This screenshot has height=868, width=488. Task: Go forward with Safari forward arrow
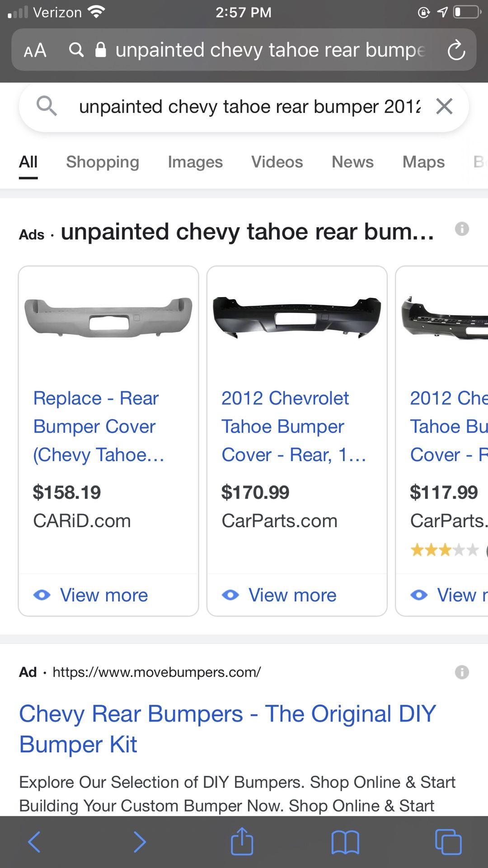pyautogui.click(x=140, y=842)
